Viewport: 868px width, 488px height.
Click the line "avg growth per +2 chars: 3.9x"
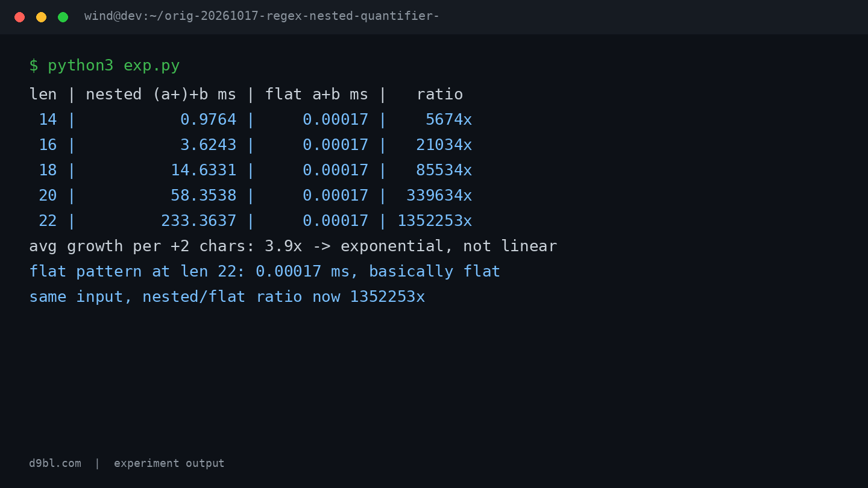point(293,246)
